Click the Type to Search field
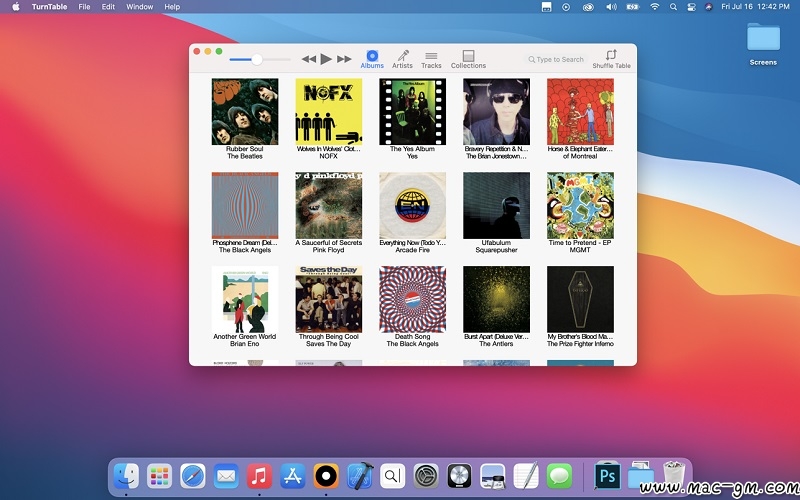 point(556,59)
